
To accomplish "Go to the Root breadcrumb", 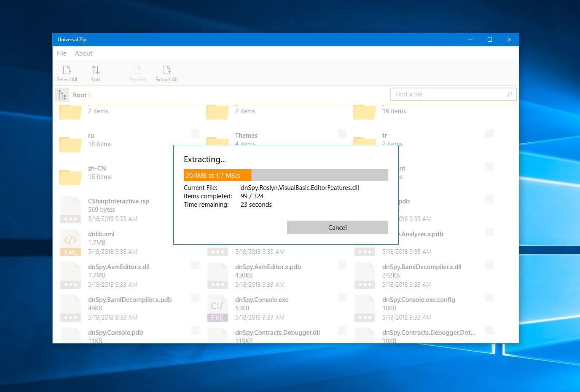I will click(x=80, y=95).
